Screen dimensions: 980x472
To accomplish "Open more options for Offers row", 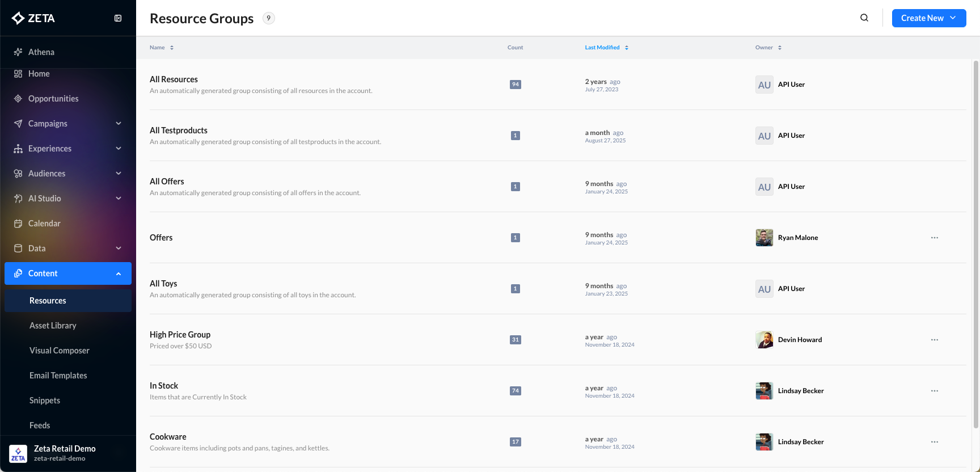I will coord(934,238).
